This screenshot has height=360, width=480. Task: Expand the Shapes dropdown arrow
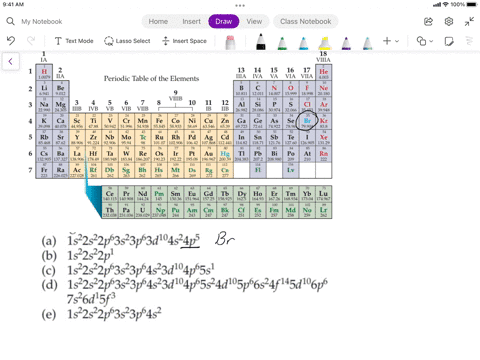click(431, 41)
